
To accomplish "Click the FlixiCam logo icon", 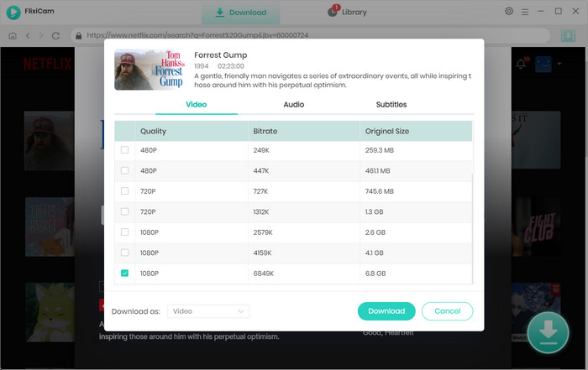I will click(x=13, y=13).
